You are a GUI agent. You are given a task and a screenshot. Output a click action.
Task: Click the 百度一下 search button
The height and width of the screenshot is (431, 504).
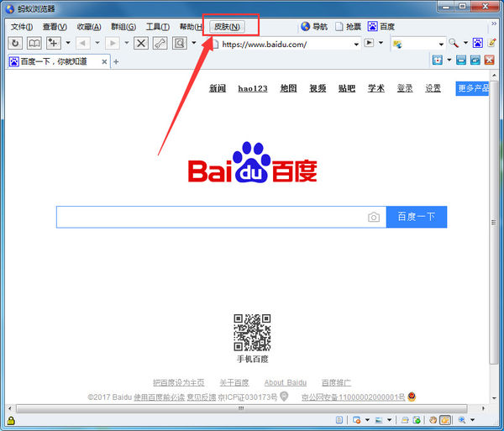417,217
